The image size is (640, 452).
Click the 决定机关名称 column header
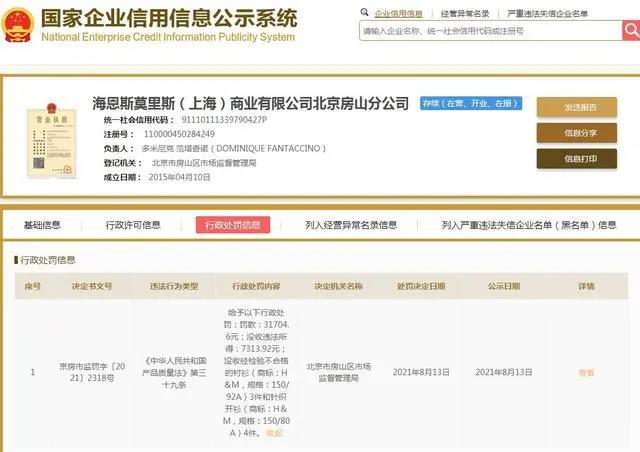click(338, 286)
